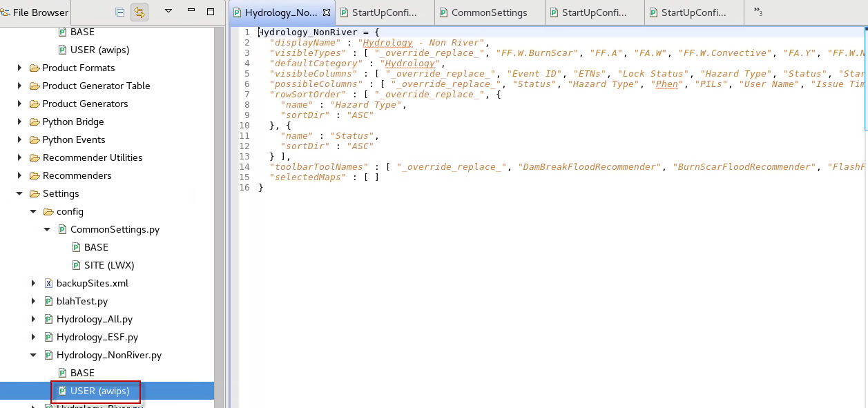Select USER (awips) above the Product Formats folder
The height and width of the screenshot is (408, 868).
pyautogui.click(x=99, y=50)
